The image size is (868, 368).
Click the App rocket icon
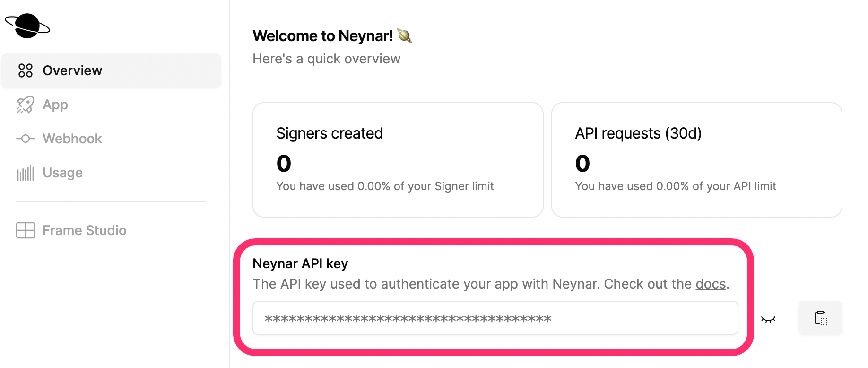click(x=26, y=105)
